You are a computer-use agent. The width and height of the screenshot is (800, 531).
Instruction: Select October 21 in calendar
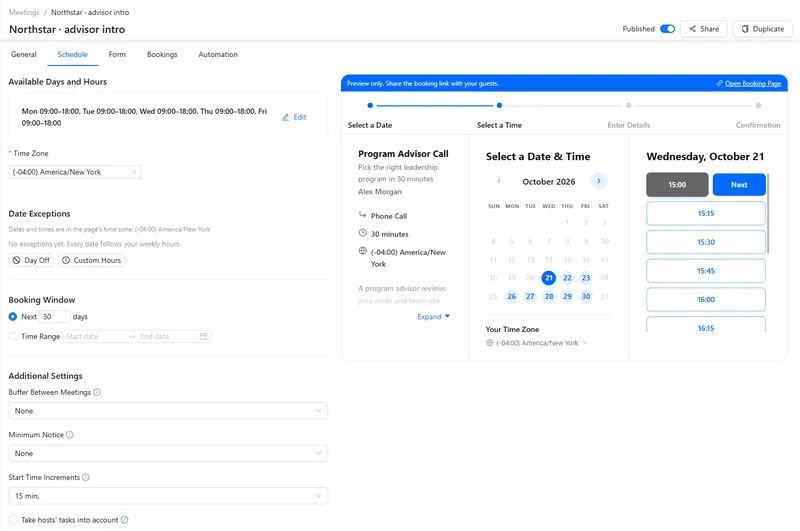(548, 278)
